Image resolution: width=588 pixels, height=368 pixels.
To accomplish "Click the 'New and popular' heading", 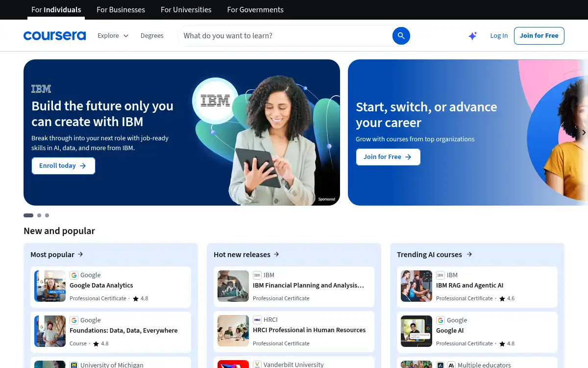I will pyautogui.click(x=59, y=231).
